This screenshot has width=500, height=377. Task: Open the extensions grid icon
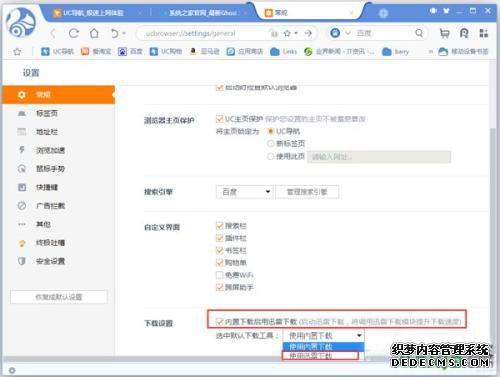[x=484, y=33]
